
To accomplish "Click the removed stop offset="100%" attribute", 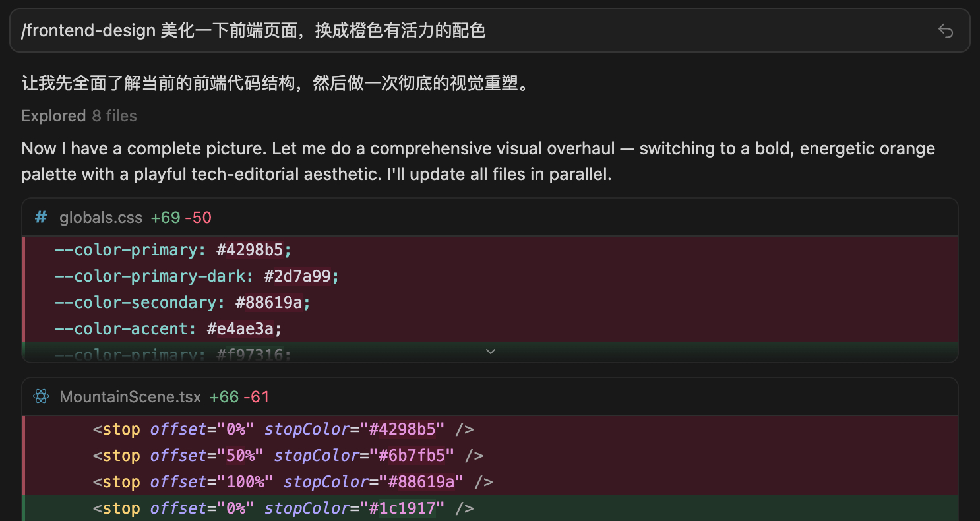I will pos(211,482).
